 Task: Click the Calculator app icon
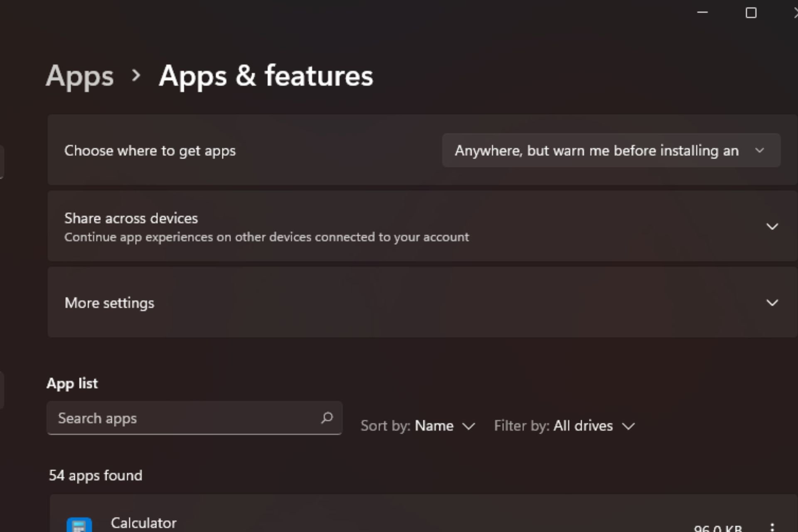[x=79, y=525]
